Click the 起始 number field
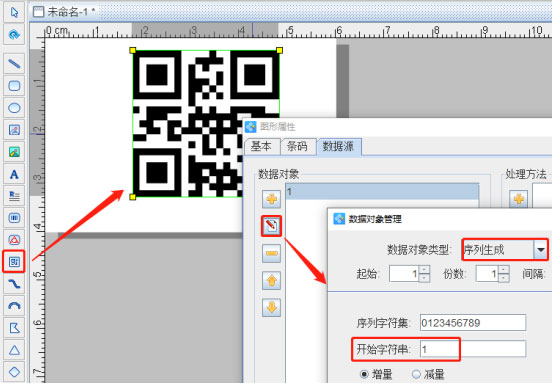Image resolution: width=554 pixels, height=384 pixels. pyautogui.click(x=405, y=273)
